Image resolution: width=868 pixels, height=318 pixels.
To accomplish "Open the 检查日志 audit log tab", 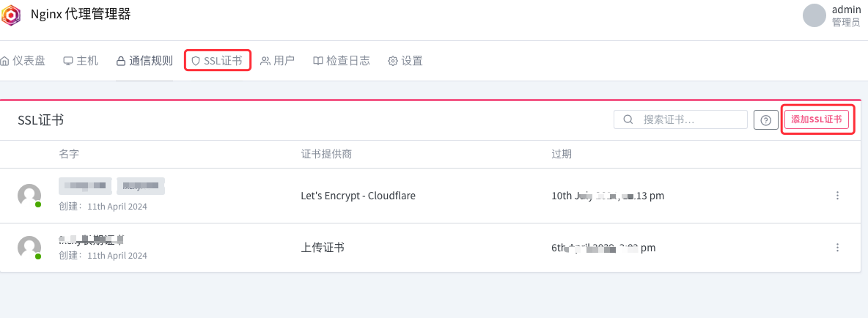I will click(x=342, y=61).
